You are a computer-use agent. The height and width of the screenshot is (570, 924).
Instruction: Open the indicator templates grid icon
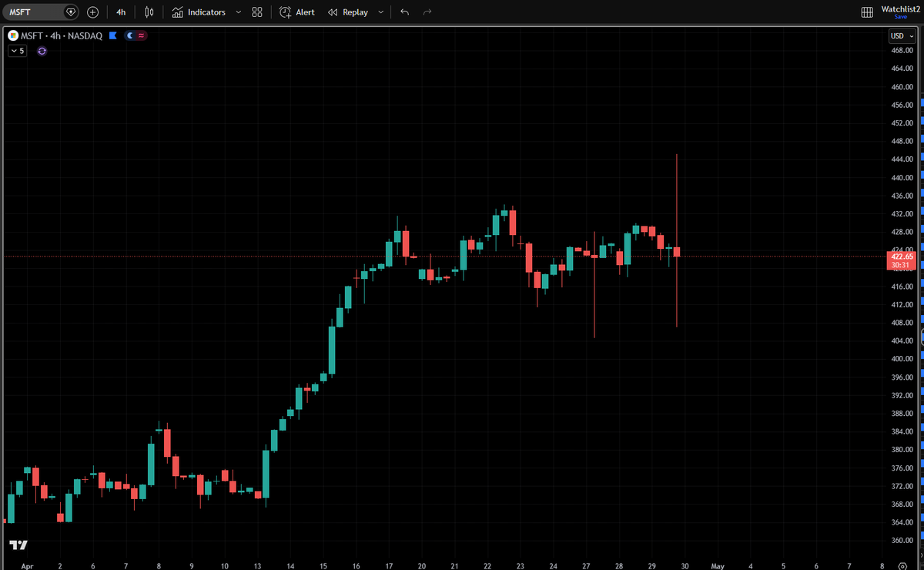click(x=257, y=12)
